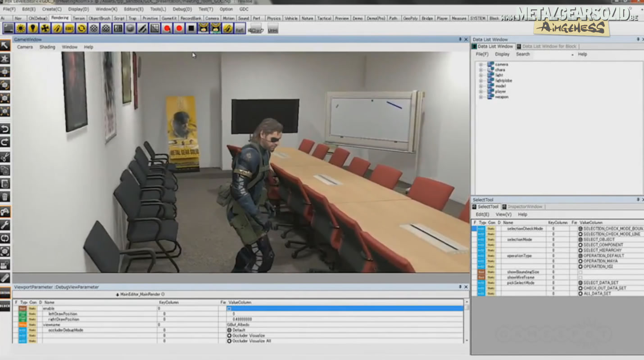This screenshot has height=360, width=644.
Task: Open Camera menu in GameWindow
Action: click(x=25, y=47)
